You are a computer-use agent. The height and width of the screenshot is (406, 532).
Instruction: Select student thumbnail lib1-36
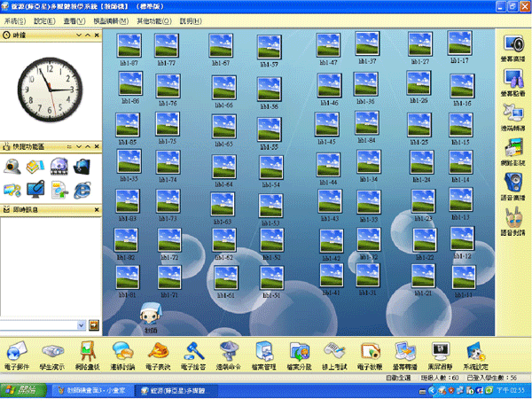tap(365, 88)
